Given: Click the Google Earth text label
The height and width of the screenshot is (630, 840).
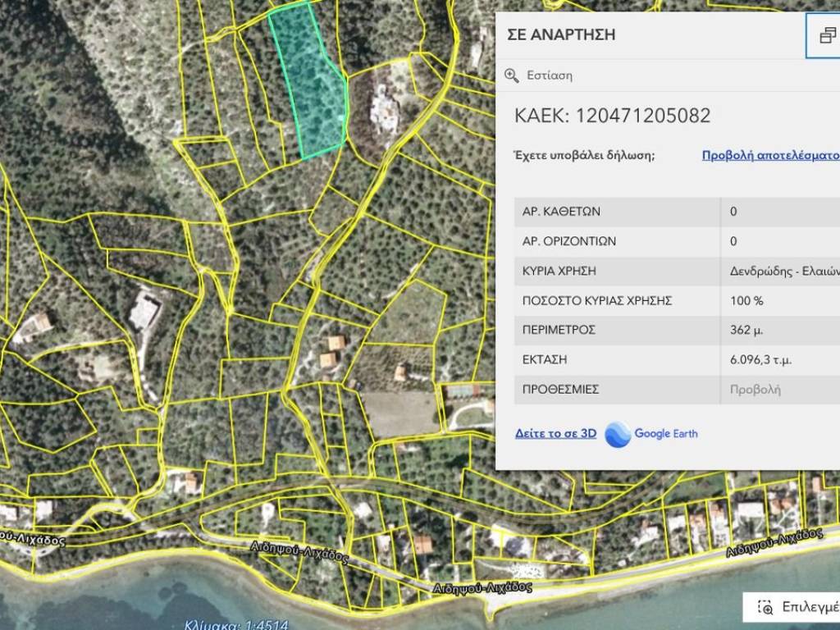Looking at the screenshot, I should click(x=666, y=434).
